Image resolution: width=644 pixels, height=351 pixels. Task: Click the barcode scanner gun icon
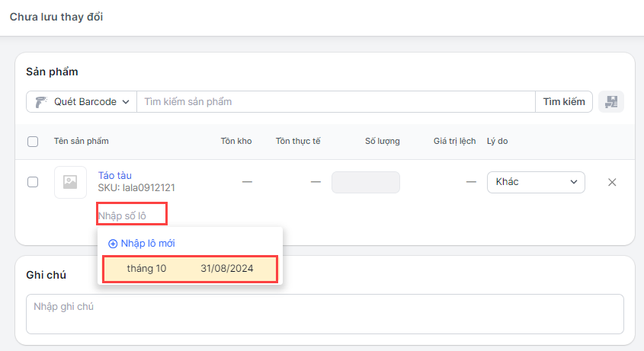click(x=41, y=102)
